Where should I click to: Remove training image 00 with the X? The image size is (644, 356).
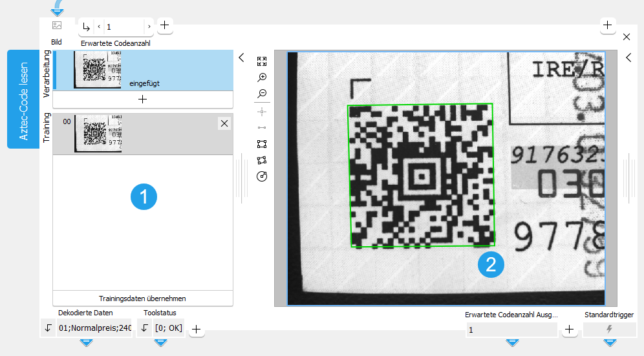[x=224, y=123]
